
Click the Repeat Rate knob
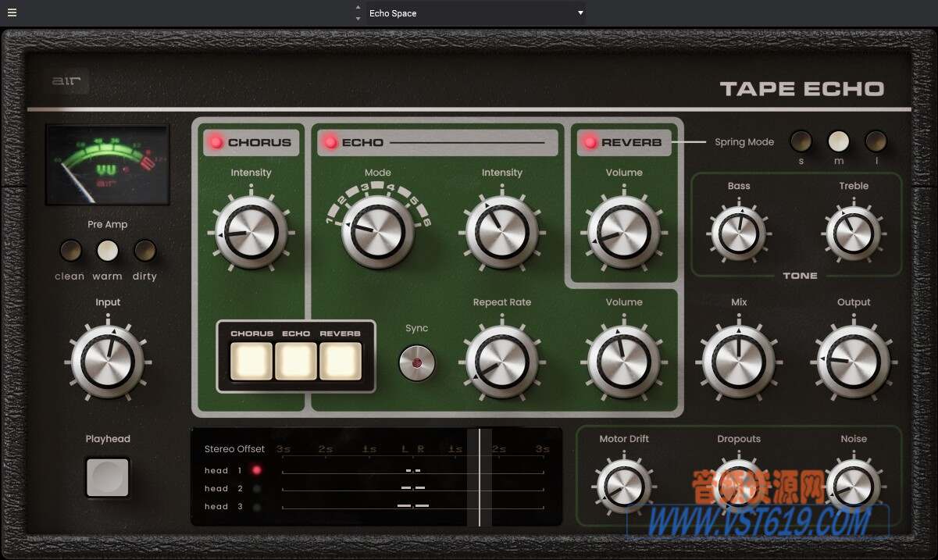coord(502,362)
